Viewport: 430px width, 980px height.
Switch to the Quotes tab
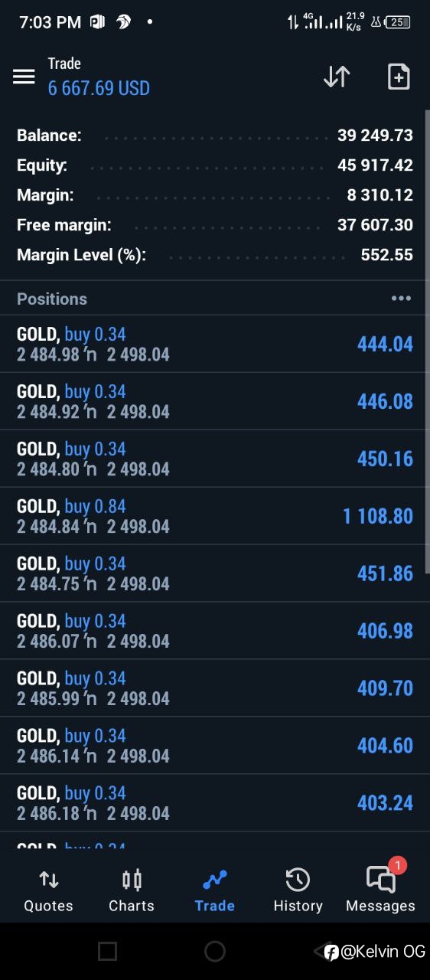coord(48,890)
